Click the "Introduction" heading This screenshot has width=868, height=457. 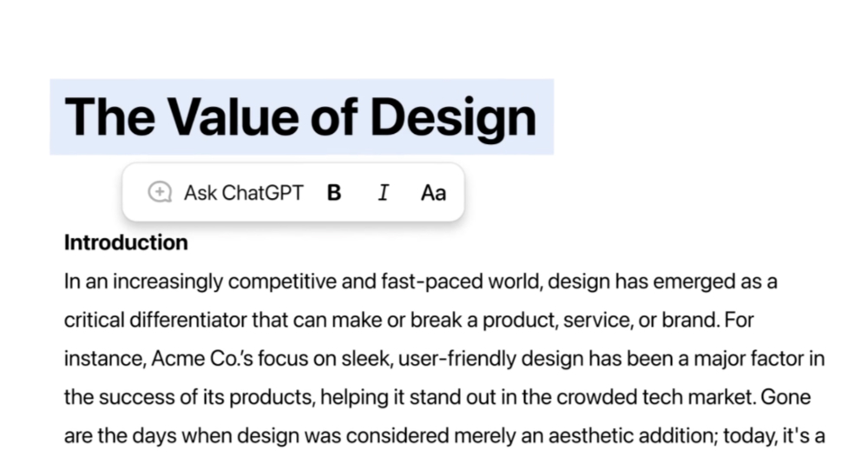point(126,242)
